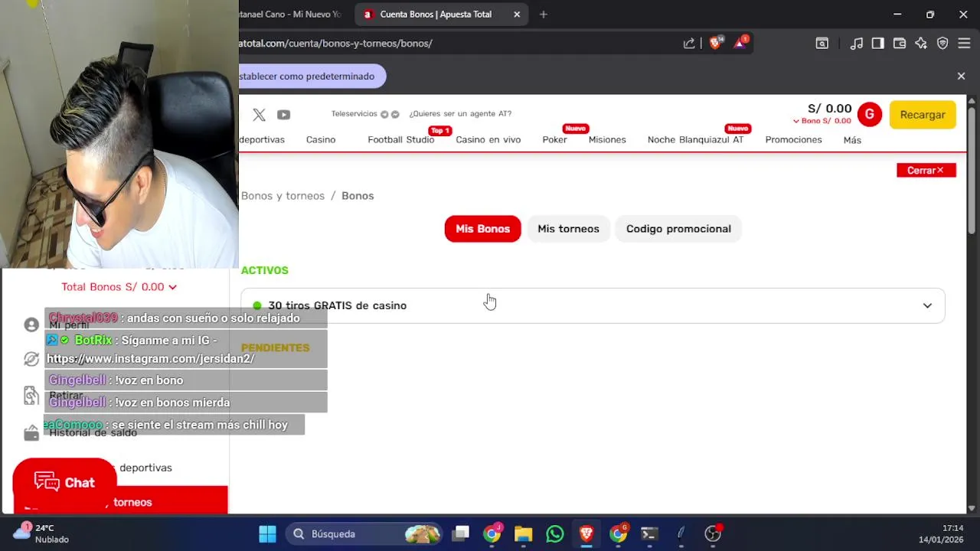Click the Instagram link in chat overlay
This screenshot has width=980, height=551.
point(150,359)
